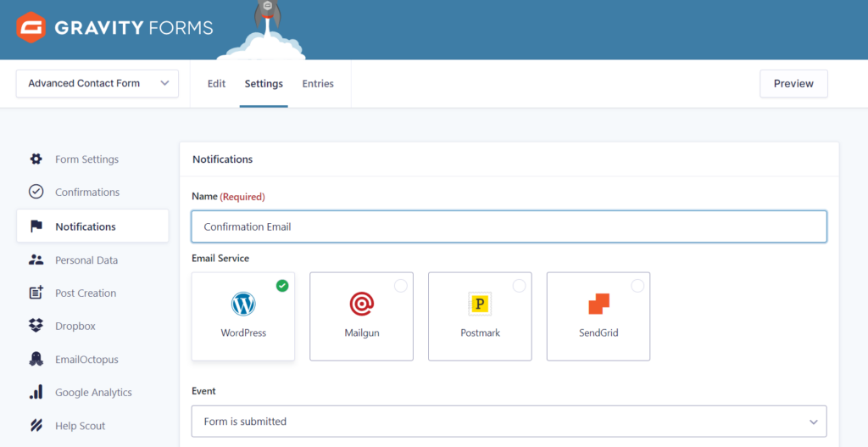The width and height of the screenshot is (868, 447).
Task: Click the Post Creation icon
Action: 36,293
